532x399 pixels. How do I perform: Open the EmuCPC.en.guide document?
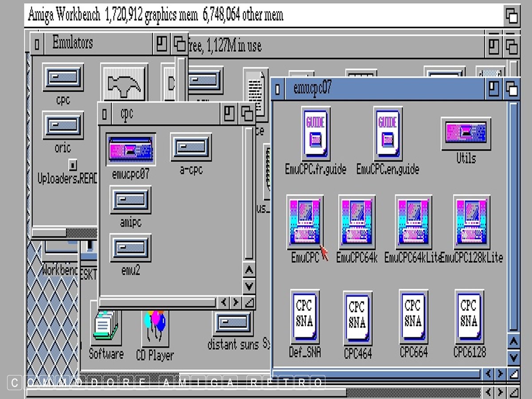click(x=387, y=133)
